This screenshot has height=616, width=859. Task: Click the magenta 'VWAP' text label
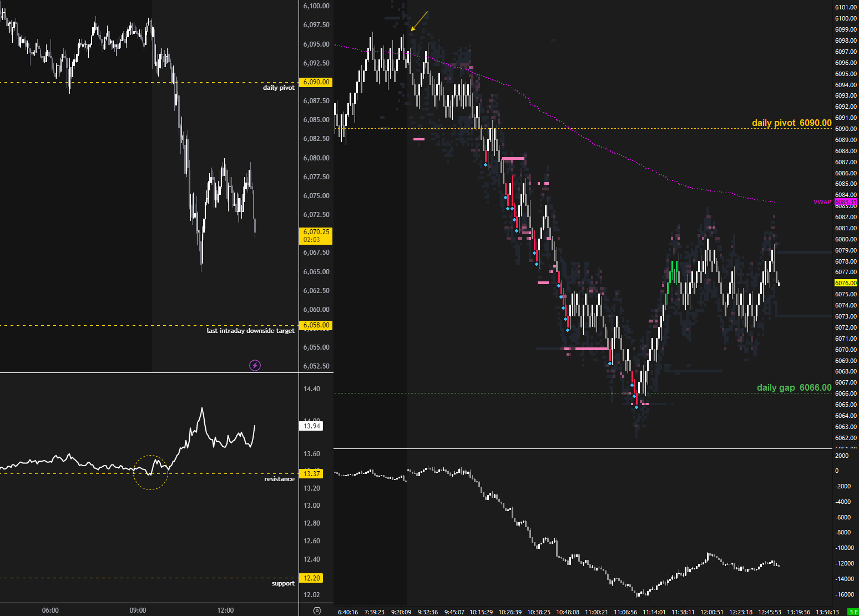822,202
